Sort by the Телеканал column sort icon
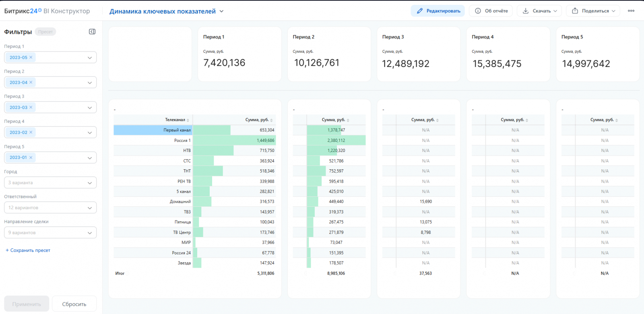The height and width of the screenshot is (314, 644). 188,120
